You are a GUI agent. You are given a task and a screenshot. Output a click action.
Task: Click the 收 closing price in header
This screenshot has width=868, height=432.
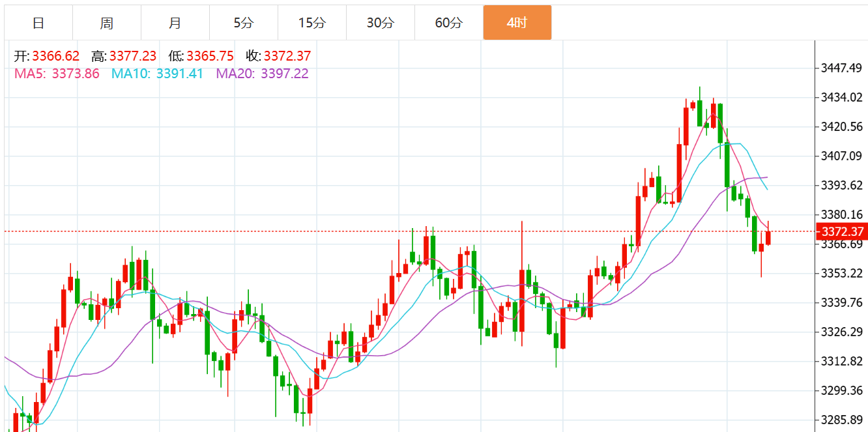(x=287, y=57)
